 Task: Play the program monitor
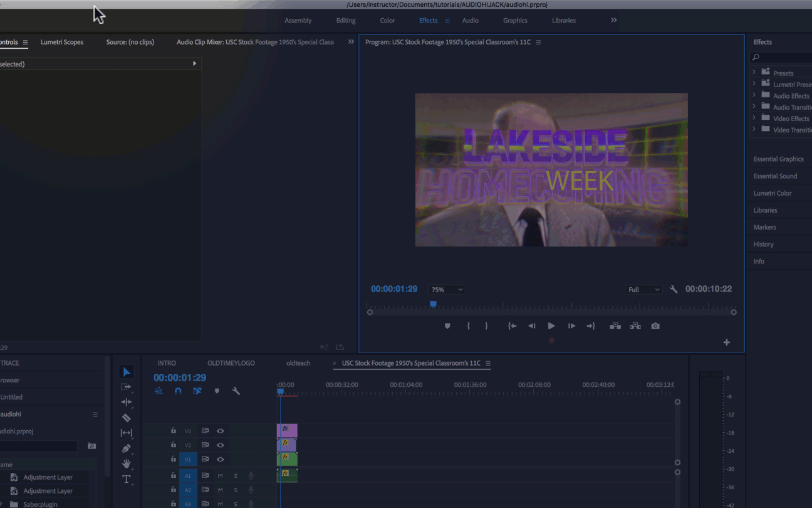click(551, 326)
